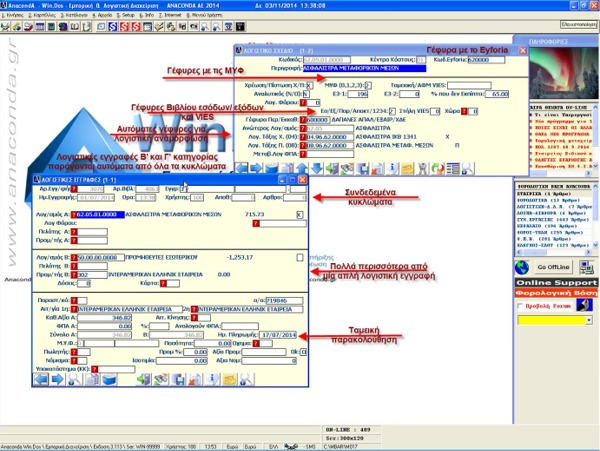This screenshot has height=451, width=600.
Task: Open the lookup ? button beside Μεταβ.Λογ ΦΠΑ
Action: click(303, 154)
